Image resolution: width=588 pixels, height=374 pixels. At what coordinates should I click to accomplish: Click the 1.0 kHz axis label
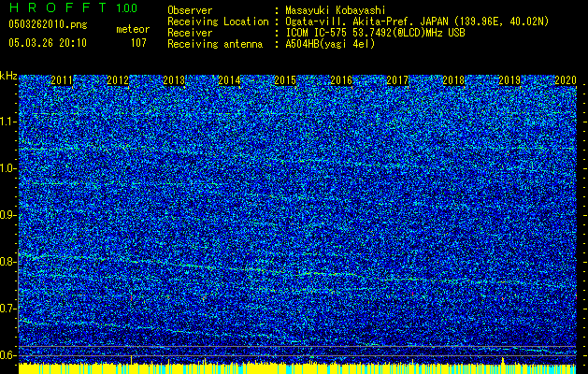click(7, 169)
